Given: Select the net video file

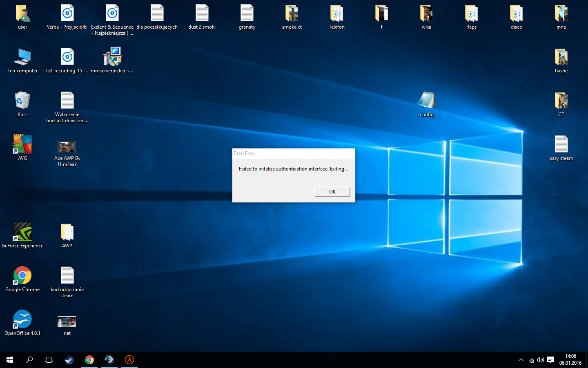Looking at the screenshot, I should point(67,325).
